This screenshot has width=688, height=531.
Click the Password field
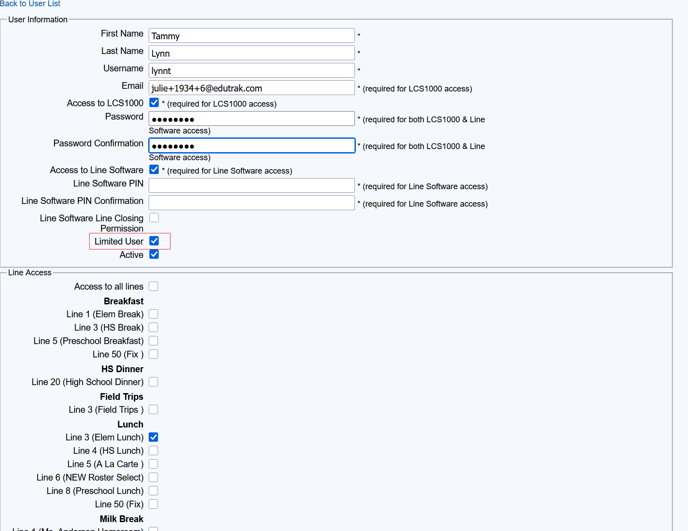tap(251, 119)
